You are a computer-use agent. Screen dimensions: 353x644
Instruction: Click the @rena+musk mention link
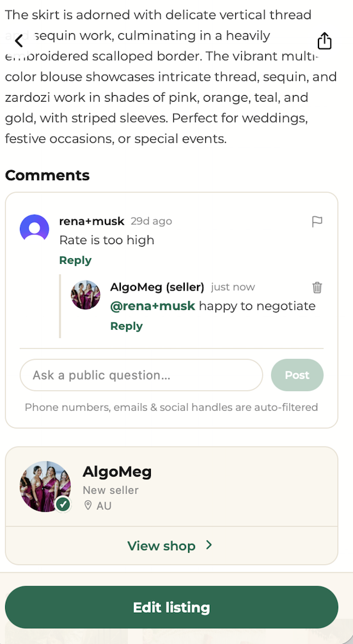[x=152, y=306]
